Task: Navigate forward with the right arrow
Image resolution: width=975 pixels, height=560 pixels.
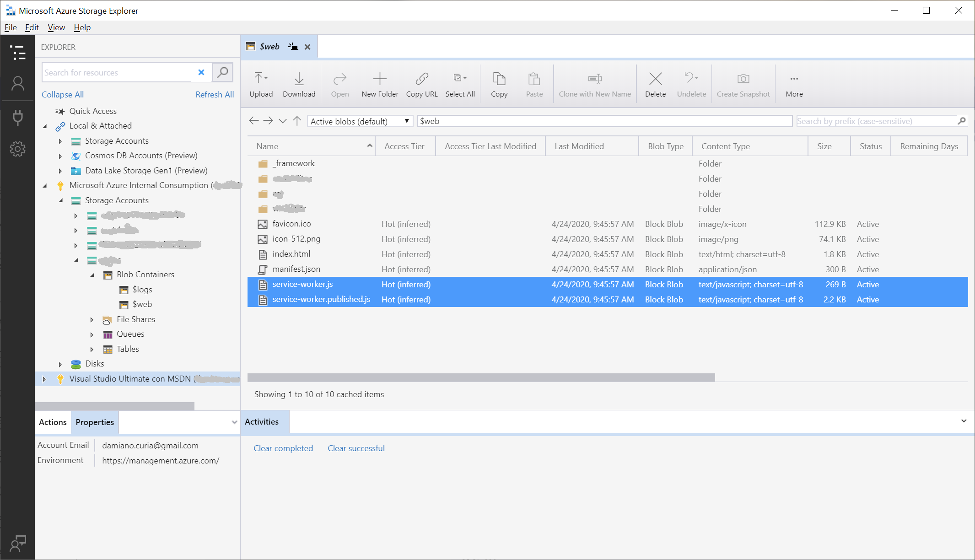Action: (268, 121)
